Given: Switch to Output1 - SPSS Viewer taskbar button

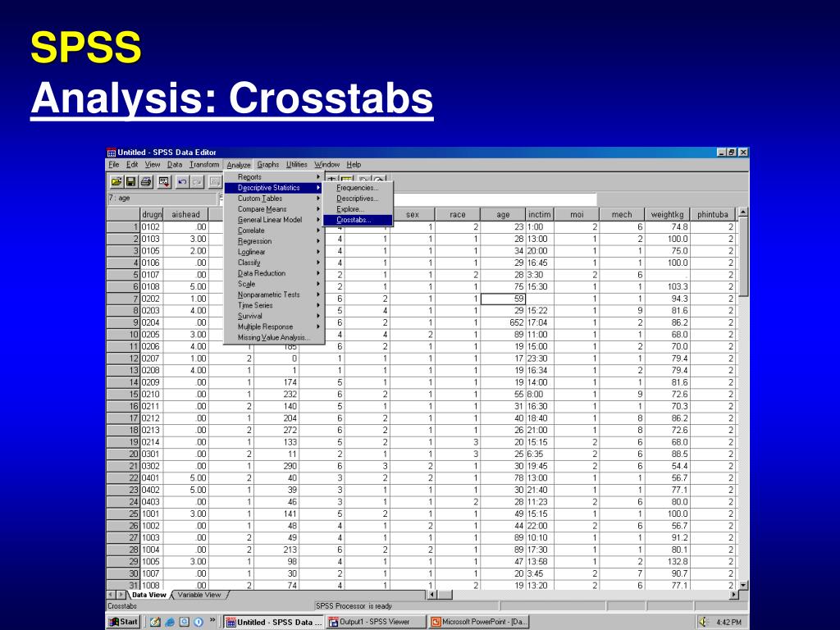Looking at the screenshot, I should 377,622.
